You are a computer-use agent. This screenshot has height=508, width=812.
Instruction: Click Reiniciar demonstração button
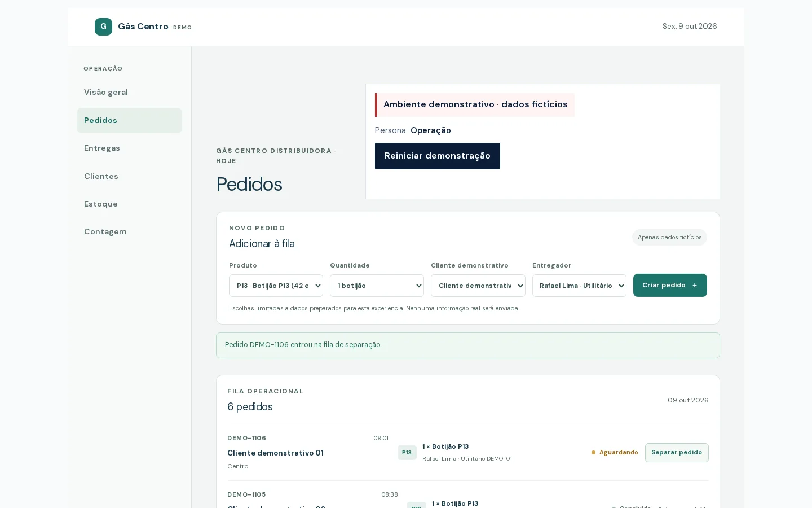pos(438,156)
